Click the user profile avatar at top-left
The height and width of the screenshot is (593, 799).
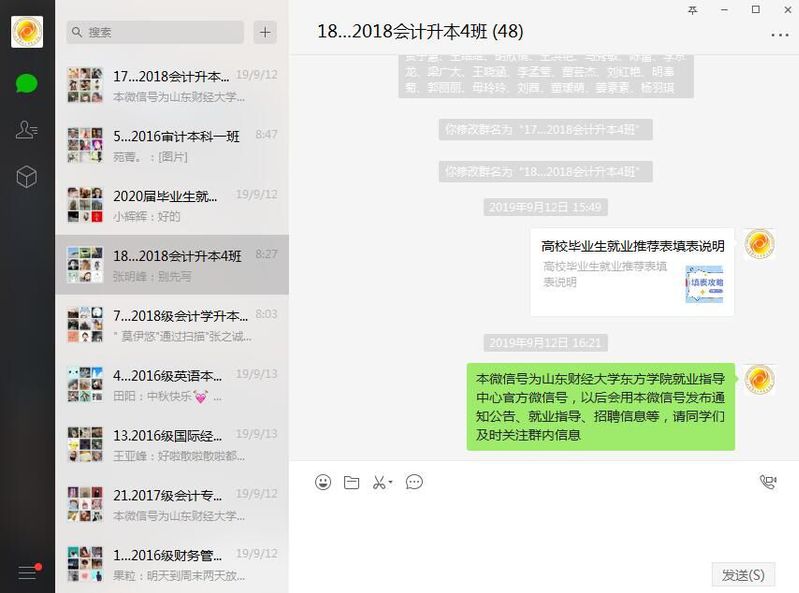(27, 32)
